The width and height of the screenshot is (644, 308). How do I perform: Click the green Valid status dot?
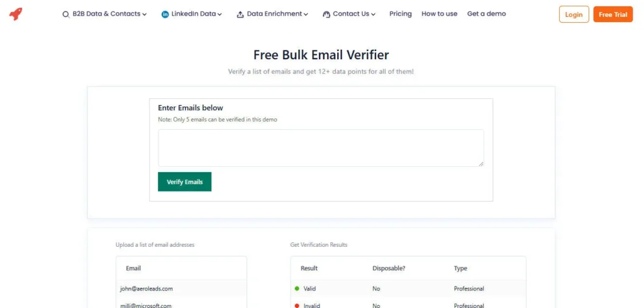[x=297, y=288]
